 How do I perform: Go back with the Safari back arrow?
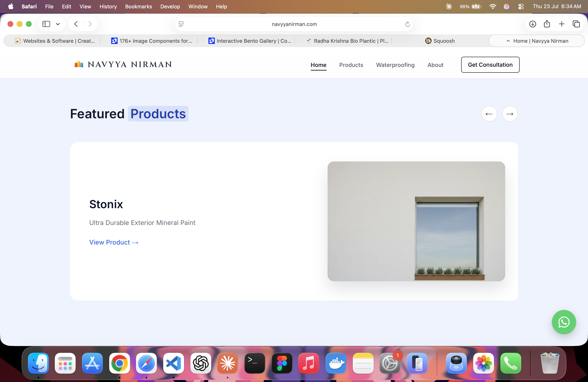coord(76,24)
